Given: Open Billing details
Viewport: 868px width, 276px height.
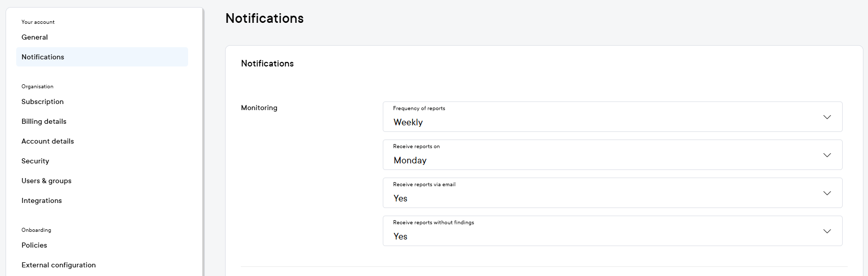Looking at the screenshot, I should [x=44, y=121].
